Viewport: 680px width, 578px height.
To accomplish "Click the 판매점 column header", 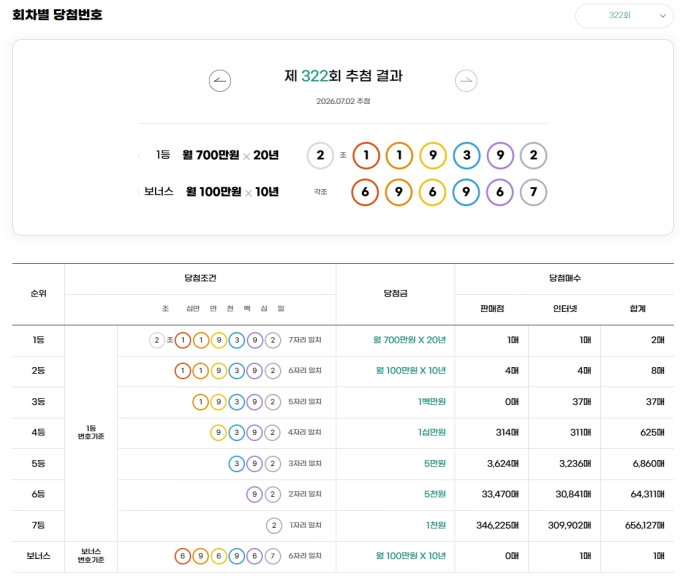I will tap(492, 309).
